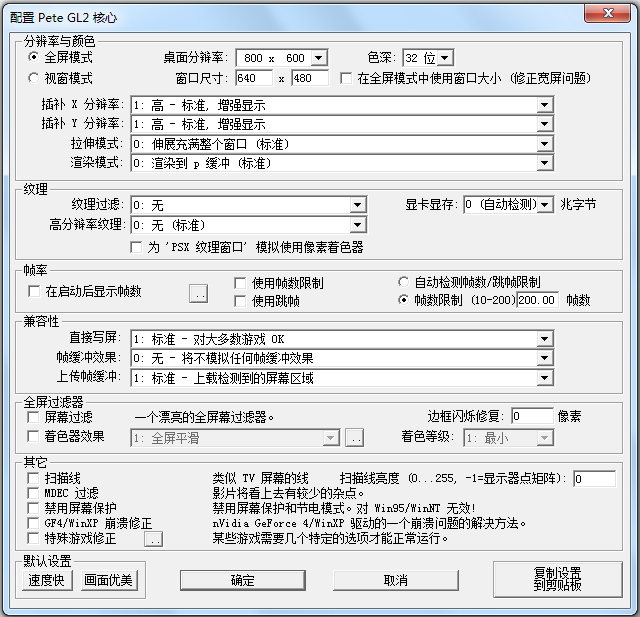The image size is (640, 617).
Task: Open 纹理过滤 dropdown
Action: [249, 205]
